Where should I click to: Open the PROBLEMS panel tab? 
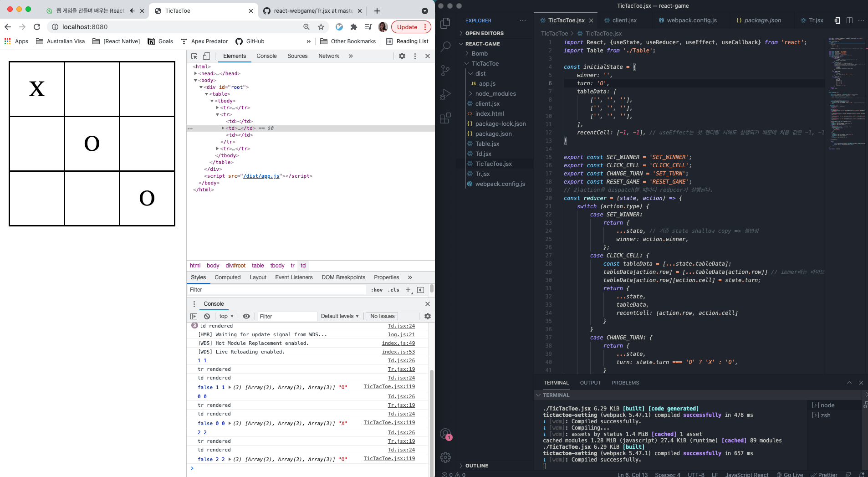tap(625, 383)
